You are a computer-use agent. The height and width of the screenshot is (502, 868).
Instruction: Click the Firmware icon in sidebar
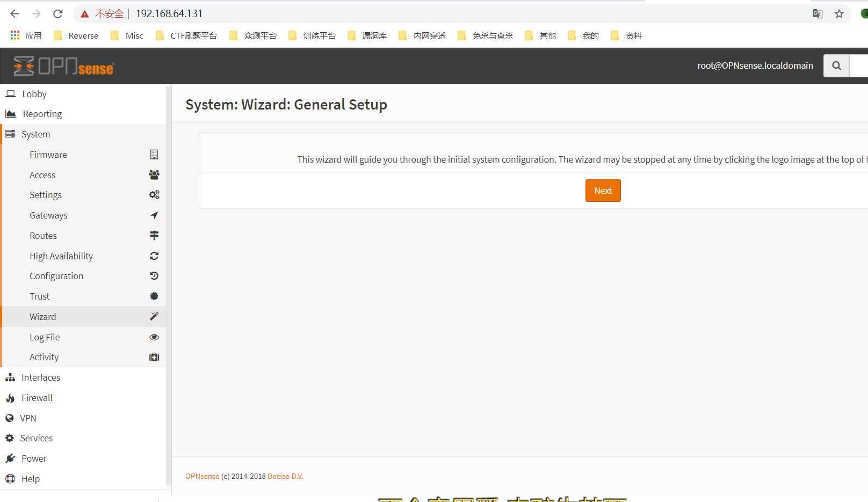pos(154,155)
